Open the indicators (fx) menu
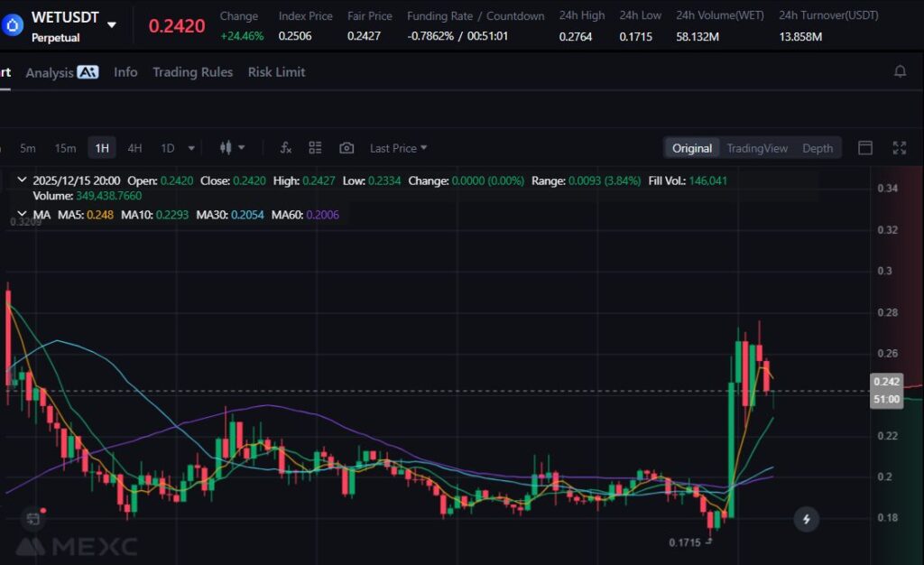The height and width of the screenshot is (565, 924). pos(286,148)
